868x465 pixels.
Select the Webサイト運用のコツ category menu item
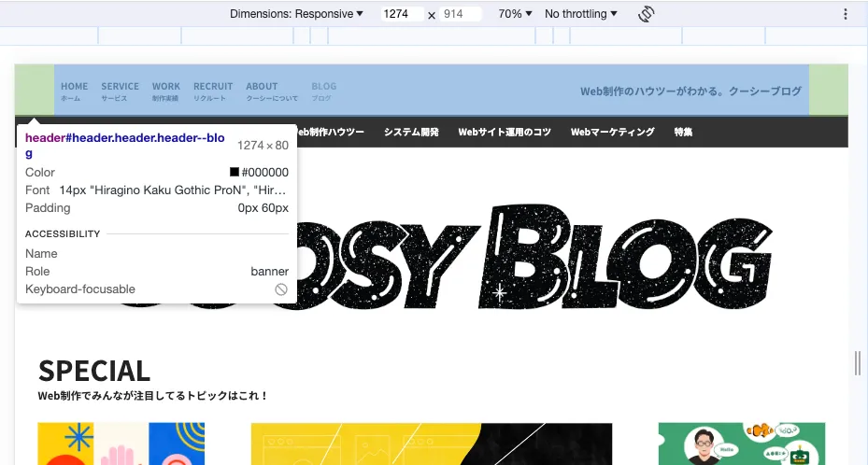tap(505, 133)
